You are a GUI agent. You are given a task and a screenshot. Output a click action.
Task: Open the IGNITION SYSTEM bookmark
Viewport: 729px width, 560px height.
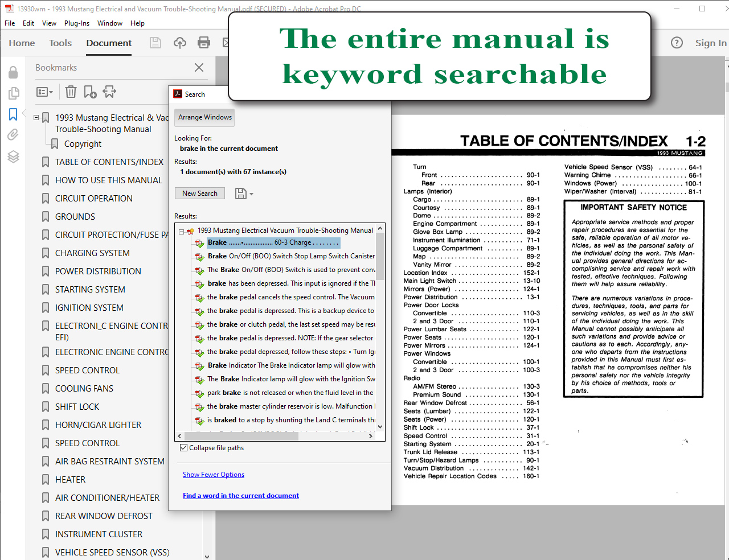(89, 308)
